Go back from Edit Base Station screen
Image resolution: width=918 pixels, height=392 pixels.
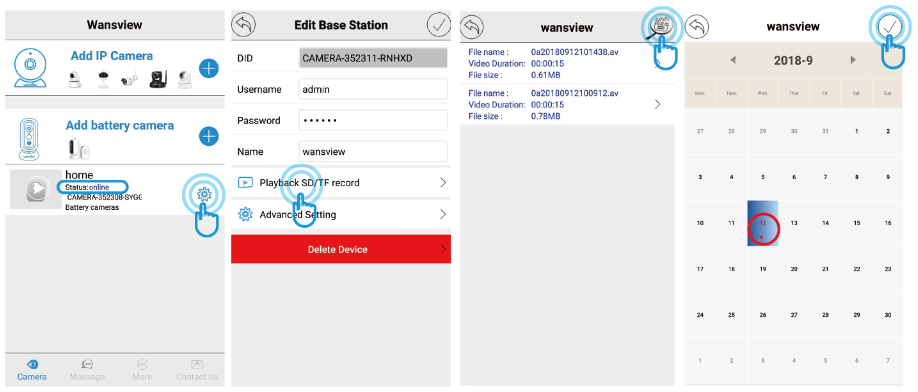click(244, 25)
